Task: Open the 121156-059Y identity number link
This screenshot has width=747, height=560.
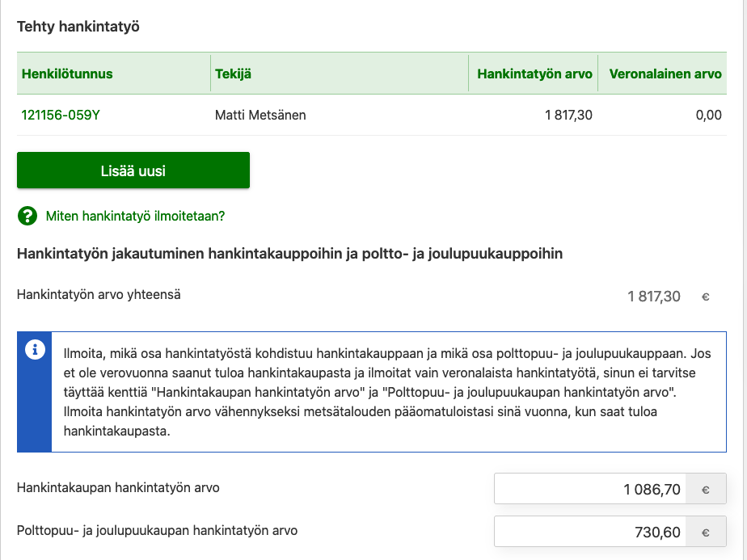Action: coord(61,116)
